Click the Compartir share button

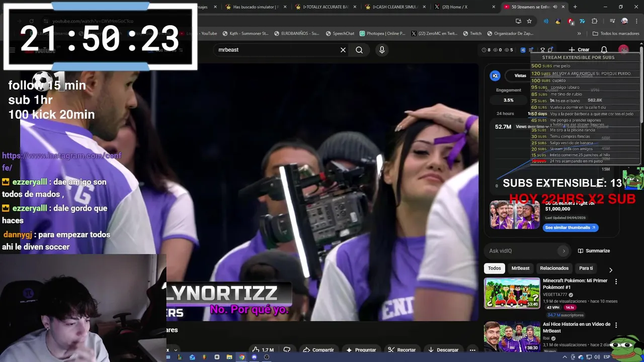(318, 349)
